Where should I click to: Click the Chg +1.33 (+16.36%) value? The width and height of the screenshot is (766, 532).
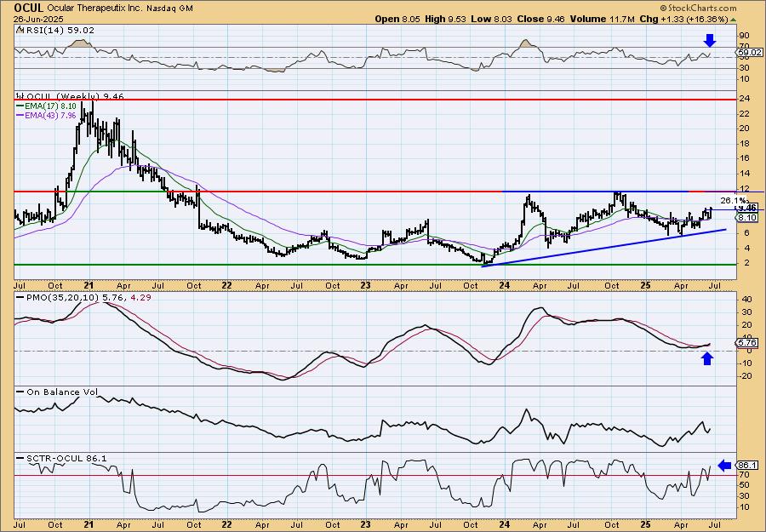coord(684,19)
